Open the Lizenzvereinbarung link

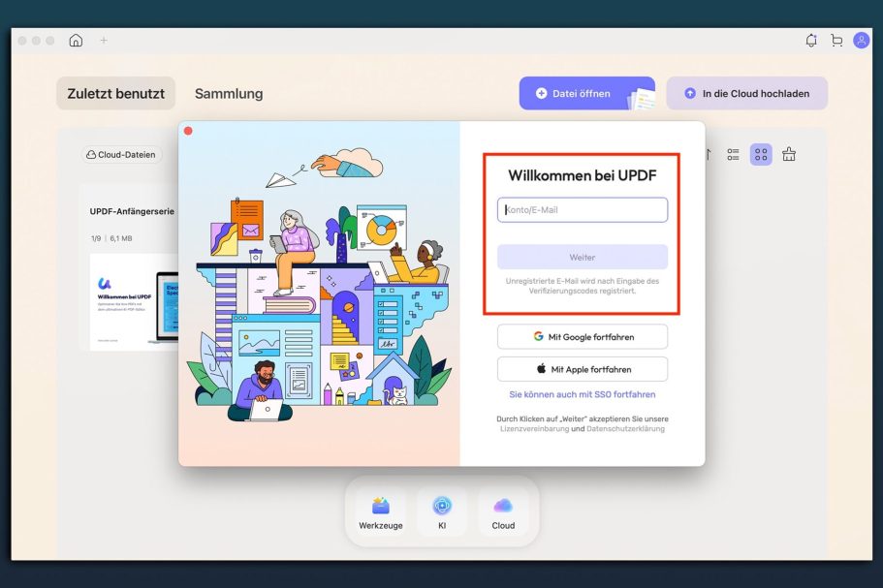pyautogui.click(x=534, y=429)
